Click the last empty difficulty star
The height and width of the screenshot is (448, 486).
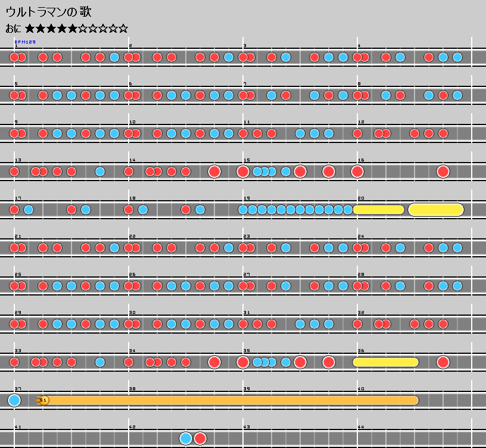point(123,29)
